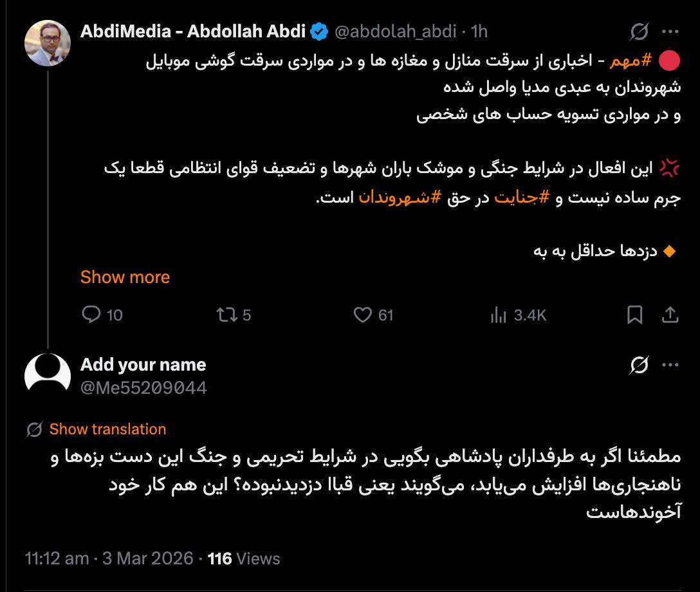Share the AbdiMedia post
This screenshot has height=592, width=700.
(x=670, y=315)
